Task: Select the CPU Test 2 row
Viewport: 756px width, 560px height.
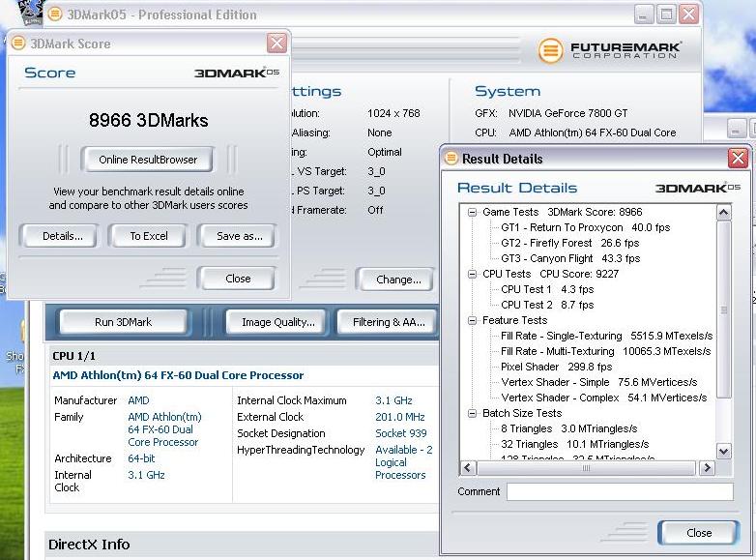Action: click(547, 305)
